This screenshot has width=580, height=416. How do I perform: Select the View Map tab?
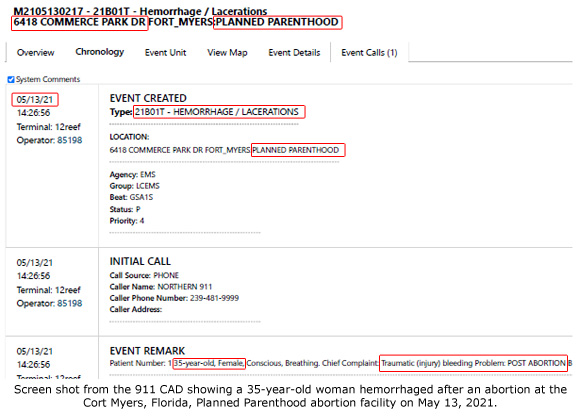click(227, 53)
